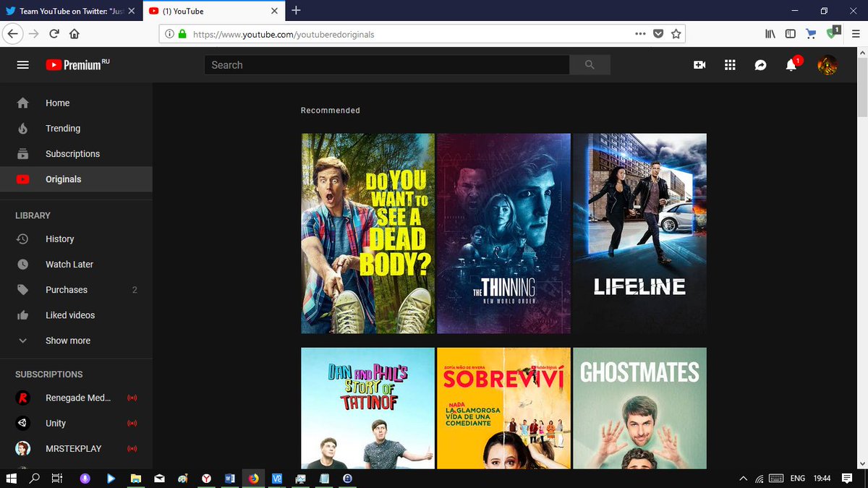Viewport: 868px width, 488px height.
Task: Open Do You Want to See a Dead Body poster
Action: tap(368, 234)
